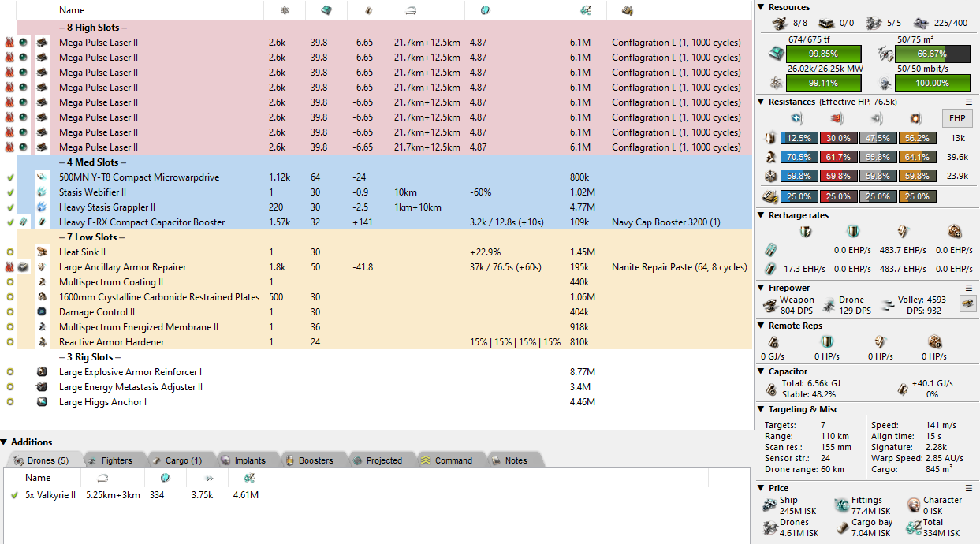Open the Price panel options menu
This screenshot has height=544, width=980.
[969, 488]
